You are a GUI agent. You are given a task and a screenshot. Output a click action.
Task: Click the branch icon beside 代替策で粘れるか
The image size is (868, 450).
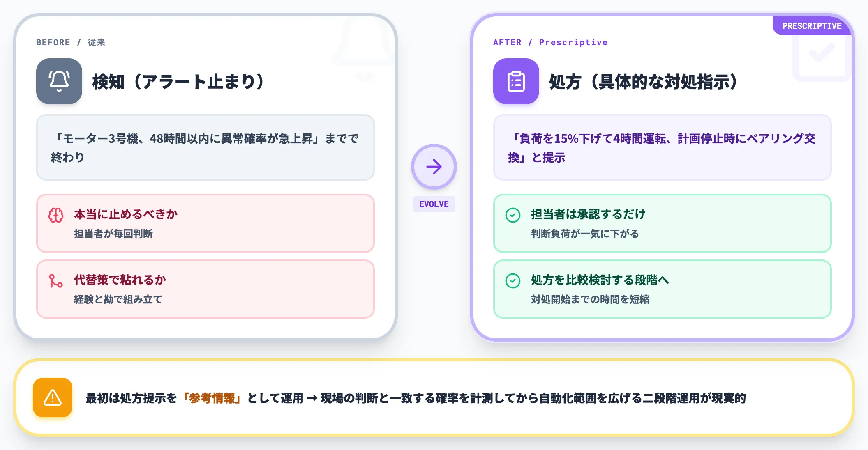[x=56, y=281]
